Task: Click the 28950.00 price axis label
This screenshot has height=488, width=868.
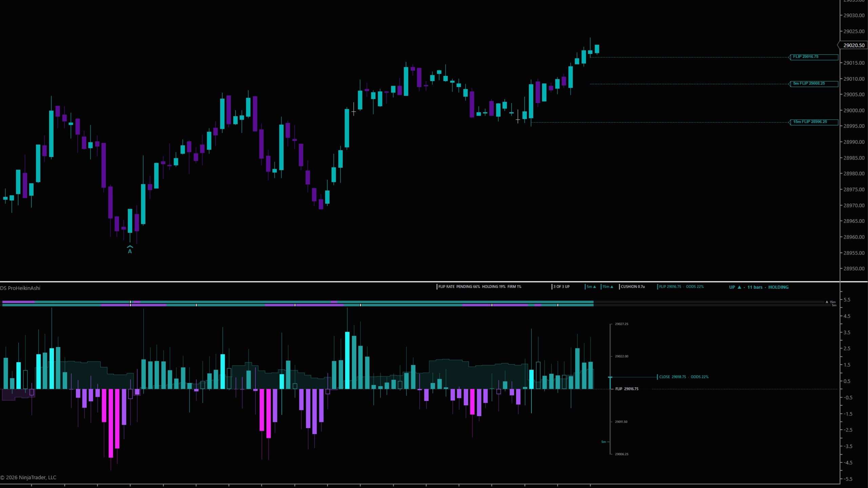Action: (854, 269)
